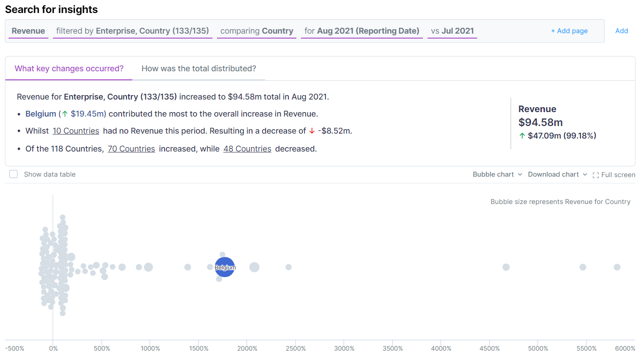Click the bubble near 5500% on chart
Image resolution: width=644 pixels, height=356 pixels.
[583, 267]
